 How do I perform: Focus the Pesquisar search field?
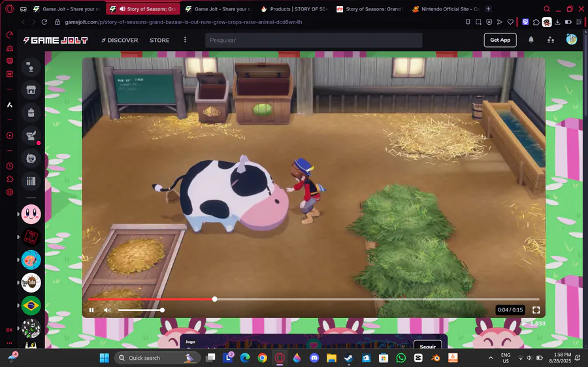click(314, 40)
